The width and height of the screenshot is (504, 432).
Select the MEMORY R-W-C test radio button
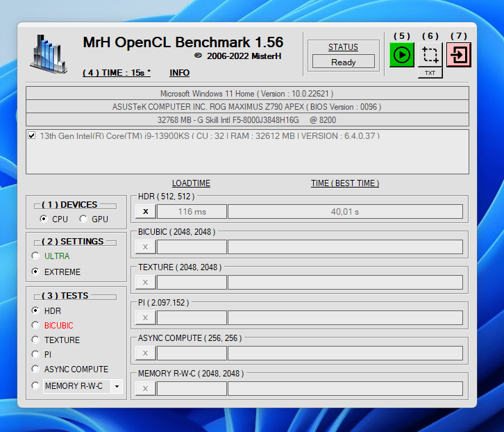[x=35, y=385]
